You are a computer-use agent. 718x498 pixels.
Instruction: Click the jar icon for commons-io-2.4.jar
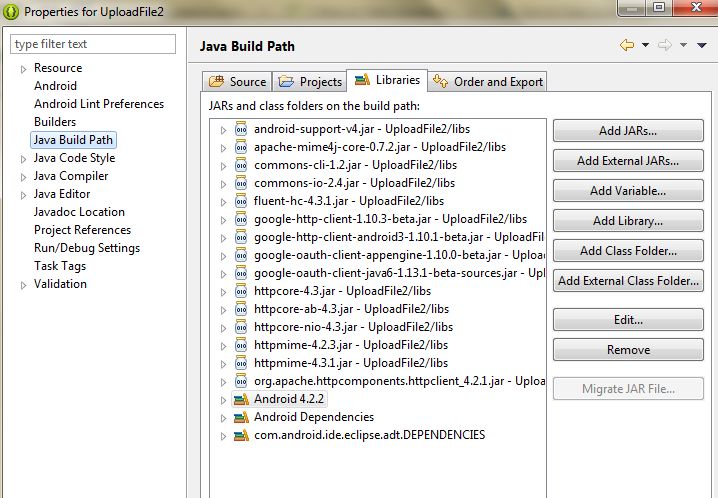point(241,183)
